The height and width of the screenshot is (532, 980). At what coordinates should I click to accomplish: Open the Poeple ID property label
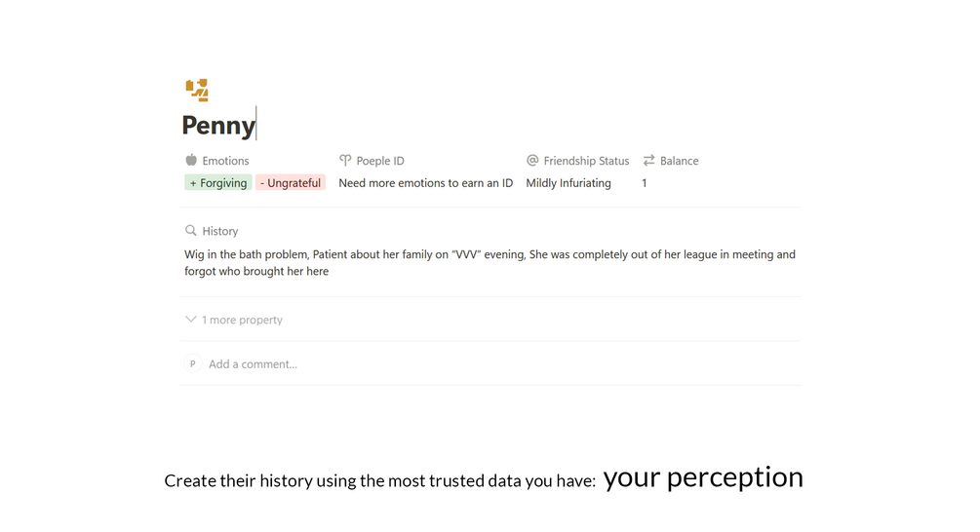click(x=380, y=161)
